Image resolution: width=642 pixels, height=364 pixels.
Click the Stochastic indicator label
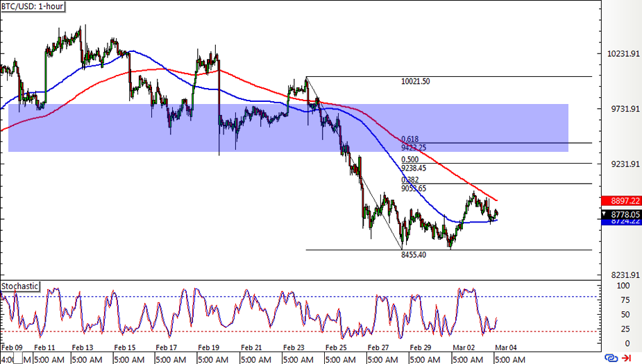point(19,286)
